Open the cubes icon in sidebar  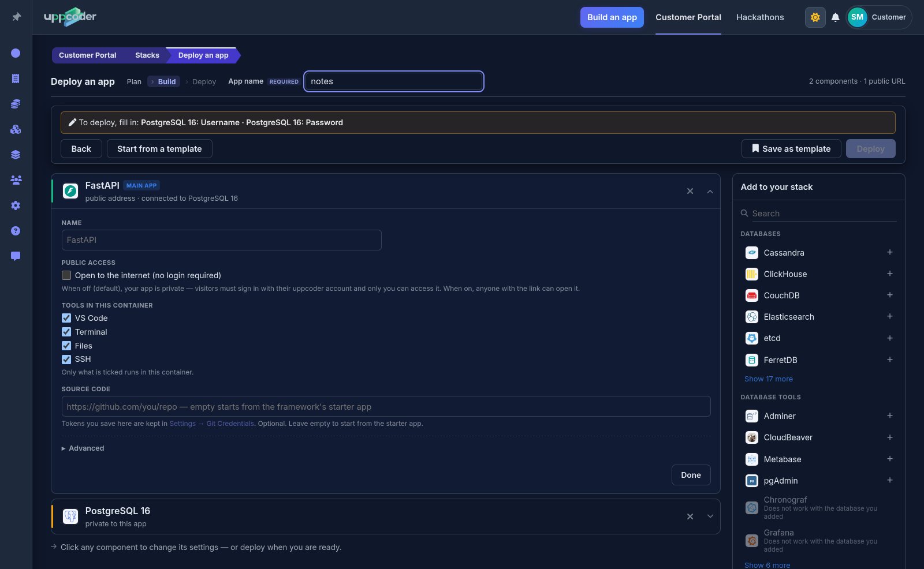tap(16, 129)
